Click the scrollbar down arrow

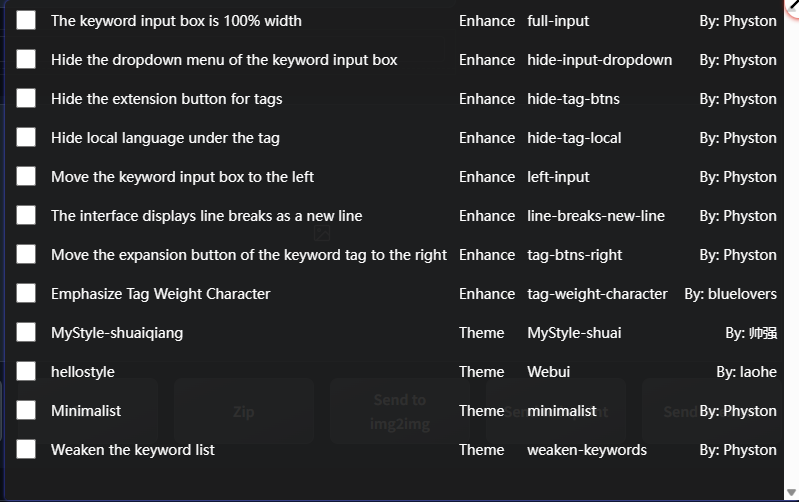coord(792,494)
